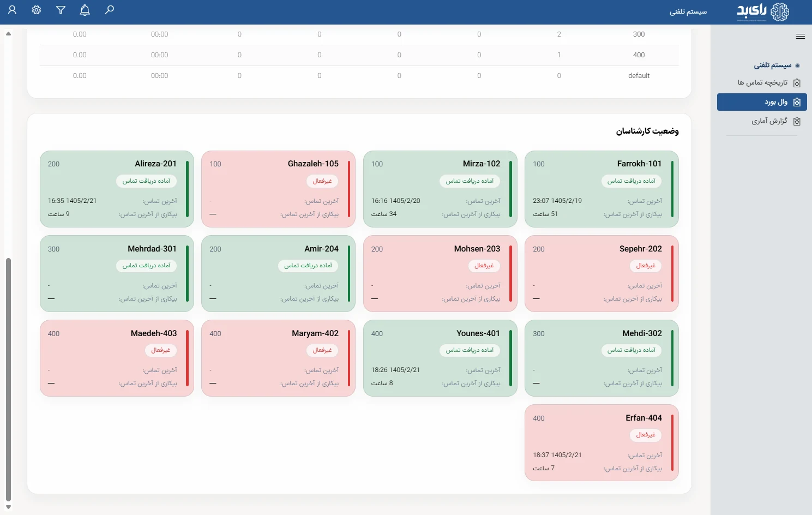Select the Maryam-402 agent name
The image size is (812, 515).
click(x=315, y=333)
